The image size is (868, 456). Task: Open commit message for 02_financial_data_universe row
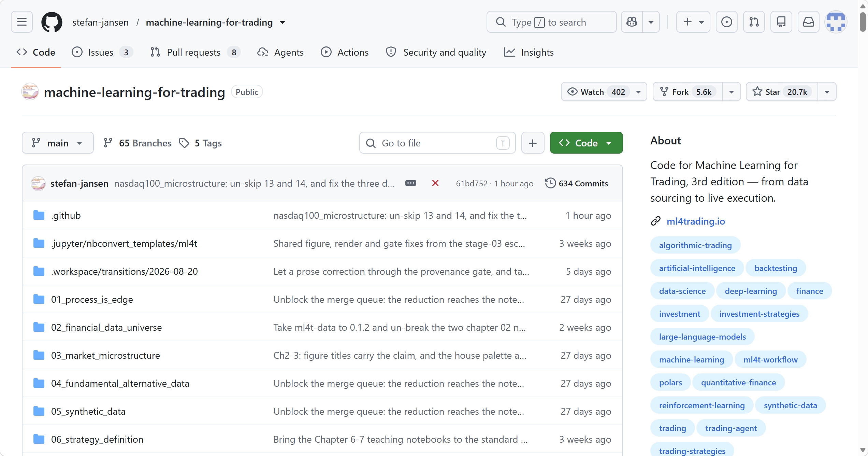pyautogui.click(x=400, y=327)
